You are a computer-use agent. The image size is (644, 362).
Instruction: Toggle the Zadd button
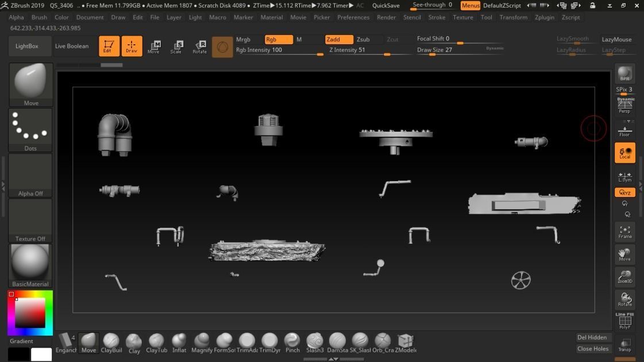(x=339, y=40)
